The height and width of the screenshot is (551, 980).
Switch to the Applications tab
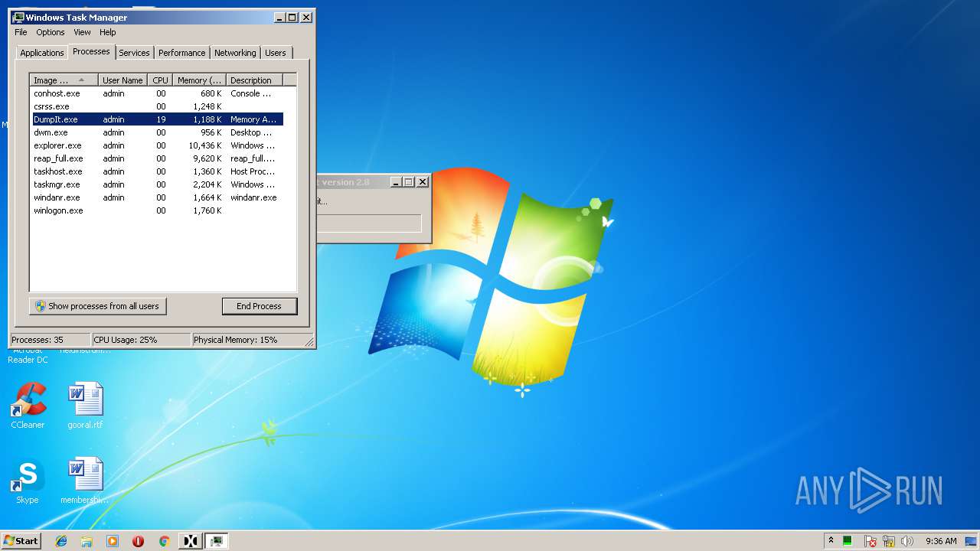pos(42,53)
